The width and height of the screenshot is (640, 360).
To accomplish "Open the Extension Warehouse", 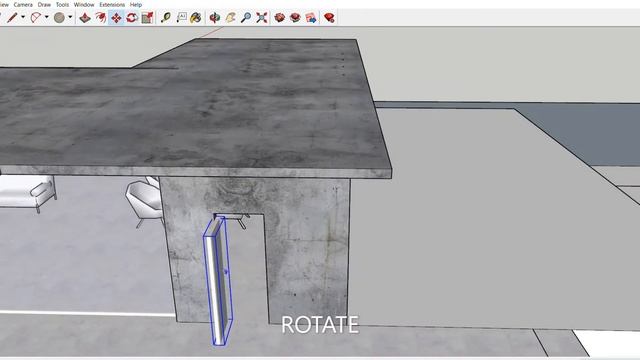I will point(295,18).
